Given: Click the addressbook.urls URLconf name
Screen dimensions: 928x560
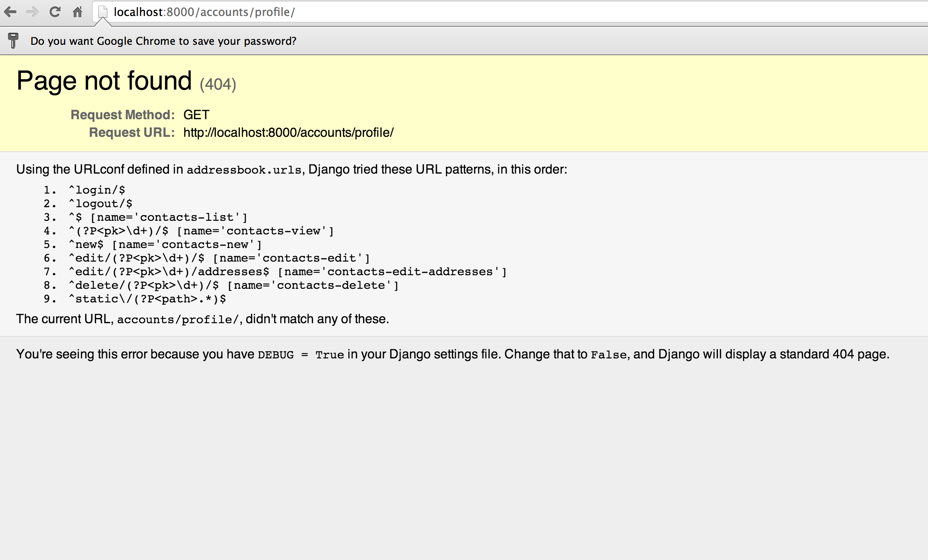Looking at the screenshot, I should click(x=244, y=170).
